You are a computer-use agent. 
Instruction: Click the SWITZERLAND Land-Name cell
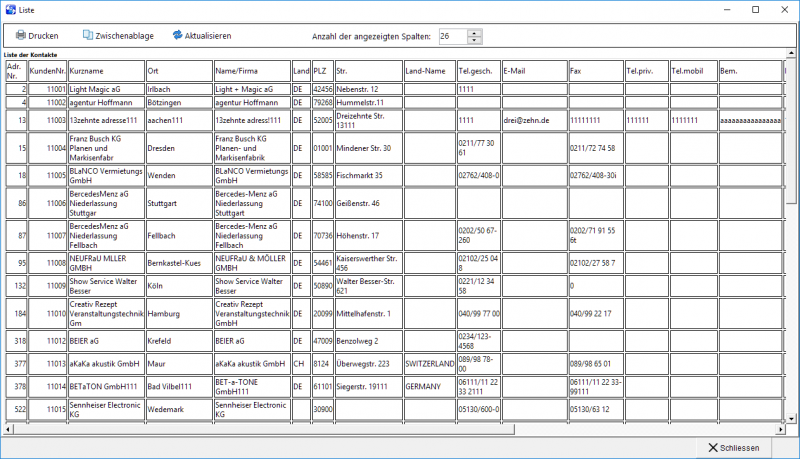(430, 364)
